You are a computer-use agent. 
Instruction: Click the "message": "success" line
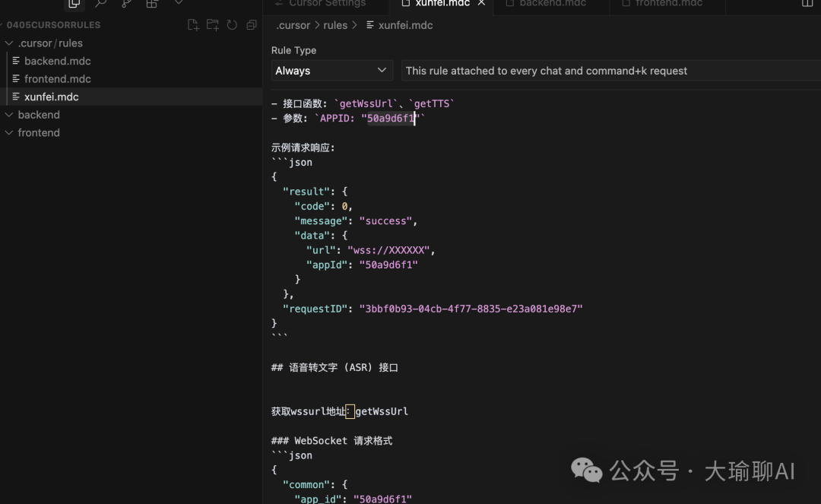(356, 221)
